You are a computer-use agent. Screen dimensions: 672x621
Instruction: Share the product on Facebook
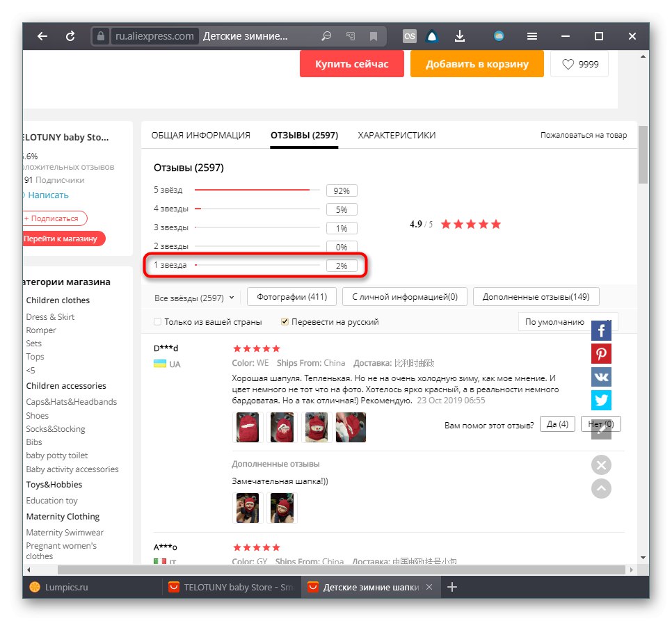(x=601, y=330)
